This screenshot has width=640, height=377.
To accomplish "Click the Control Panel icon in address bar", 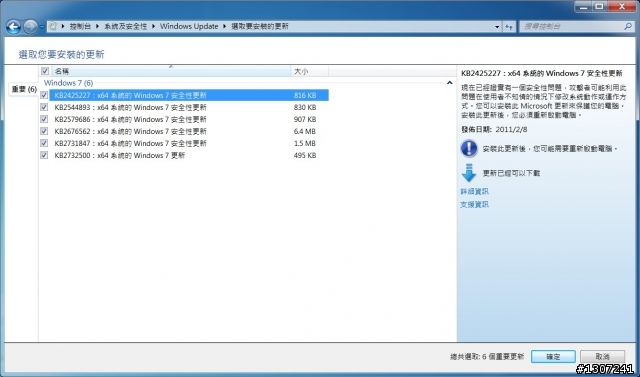I will [x=53, y=27].
